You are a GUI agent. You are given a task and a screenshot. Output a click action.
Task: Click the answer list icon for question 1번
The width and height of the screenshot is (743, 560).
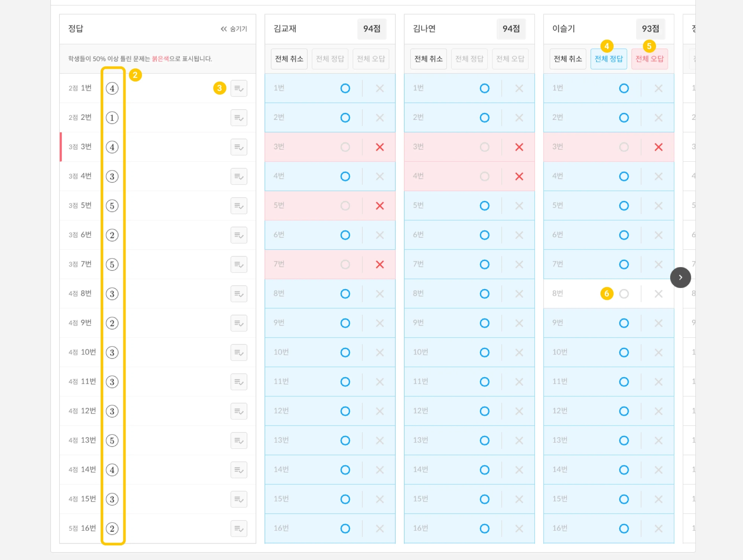click(239, 88)
